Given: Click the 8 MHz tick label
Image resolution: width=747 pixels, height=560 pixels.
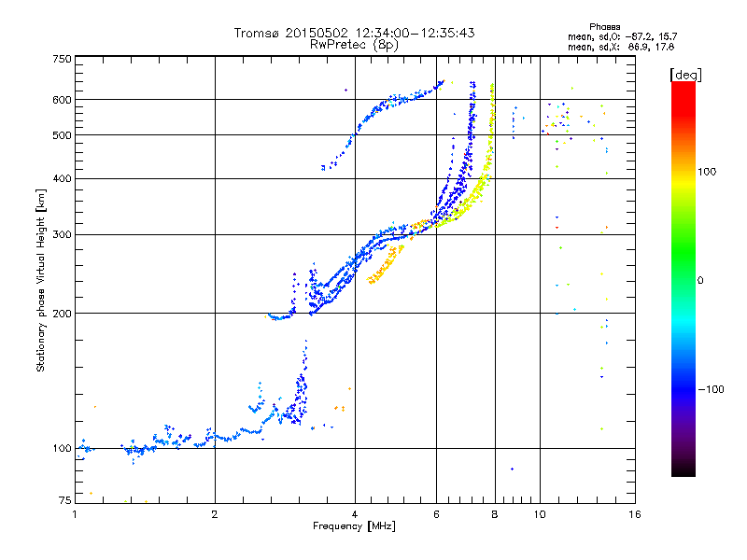Looking at the screenshot, I should point(494,514).
